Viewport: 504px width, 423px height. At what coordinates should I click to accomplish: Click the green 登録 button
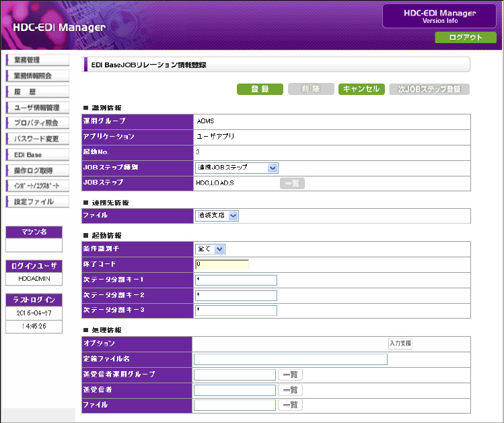(x=260, y=89)
